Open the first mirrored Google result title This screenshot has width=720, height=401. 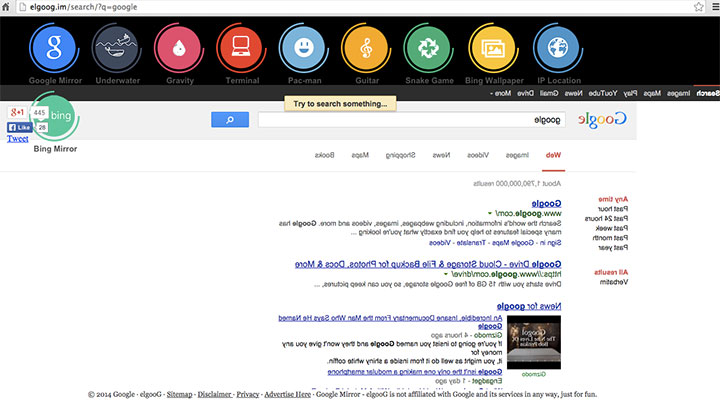(546, 203)
